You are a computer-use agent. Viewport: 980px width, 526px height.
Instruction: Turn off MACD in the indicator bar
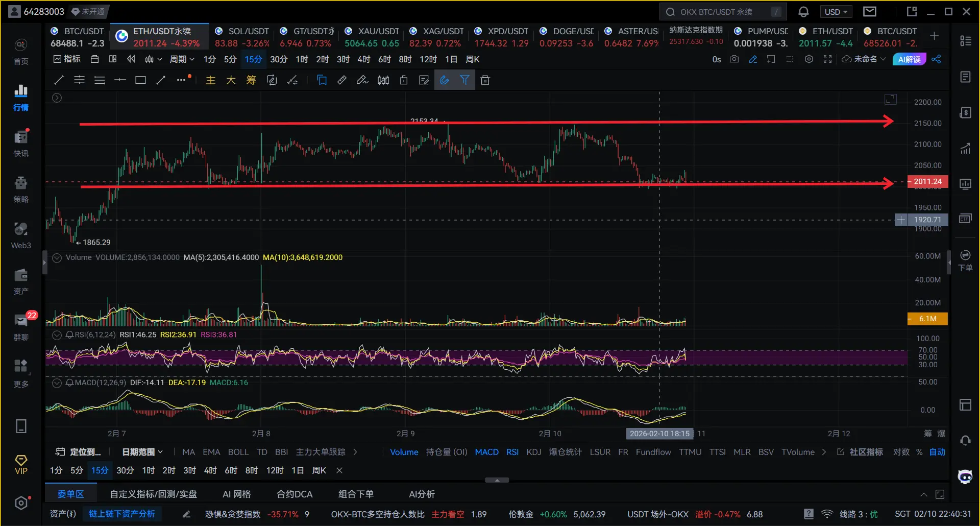tap(486, 452)
